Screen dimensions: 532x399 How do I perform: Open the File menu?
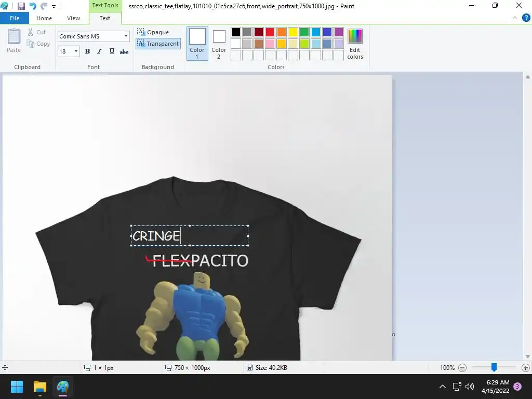pos(14,18)
